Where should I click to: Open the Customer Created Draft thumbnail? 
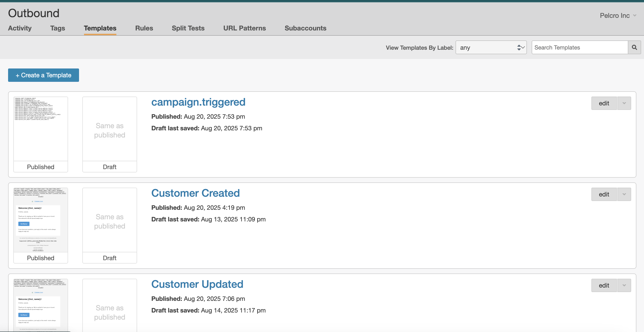[x=109, y=226]
